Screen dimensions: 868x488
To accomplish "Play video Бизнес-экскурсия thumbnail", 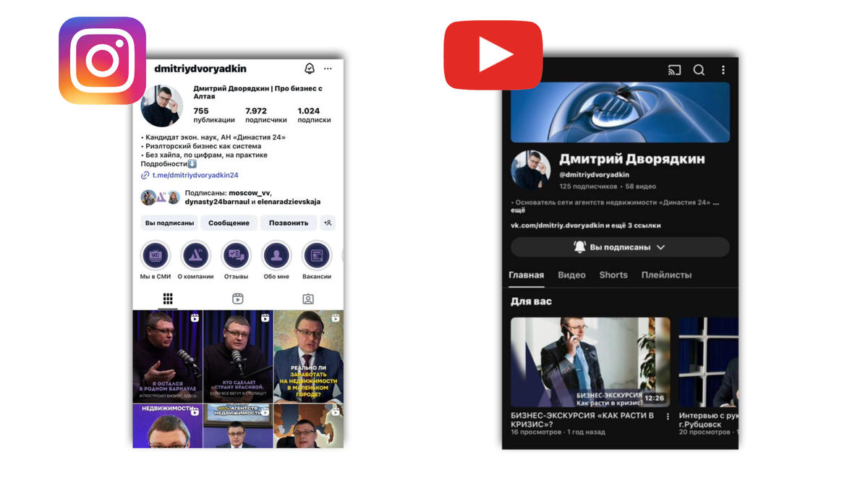I will tap(590, 362).
